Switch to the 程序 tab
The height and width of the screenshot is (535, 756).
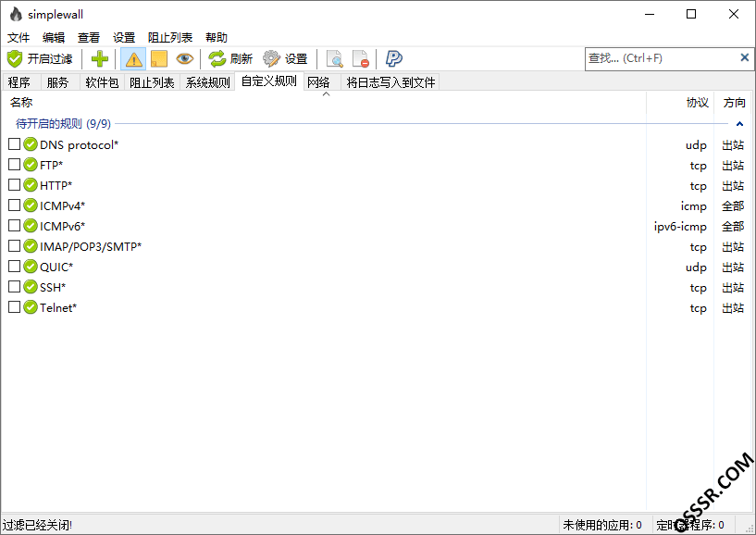click(x=19, y=82)
